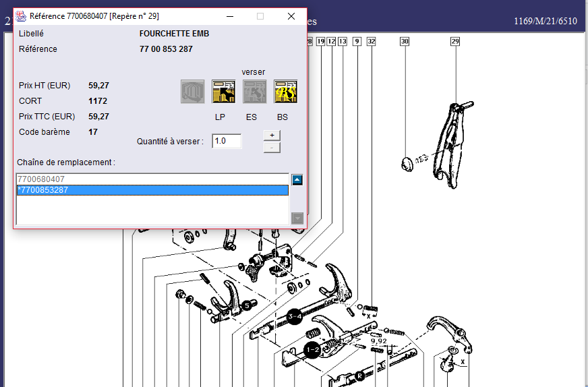
Task: Click callout number 9 on the diagram
Action: click(x=357, y=42)
